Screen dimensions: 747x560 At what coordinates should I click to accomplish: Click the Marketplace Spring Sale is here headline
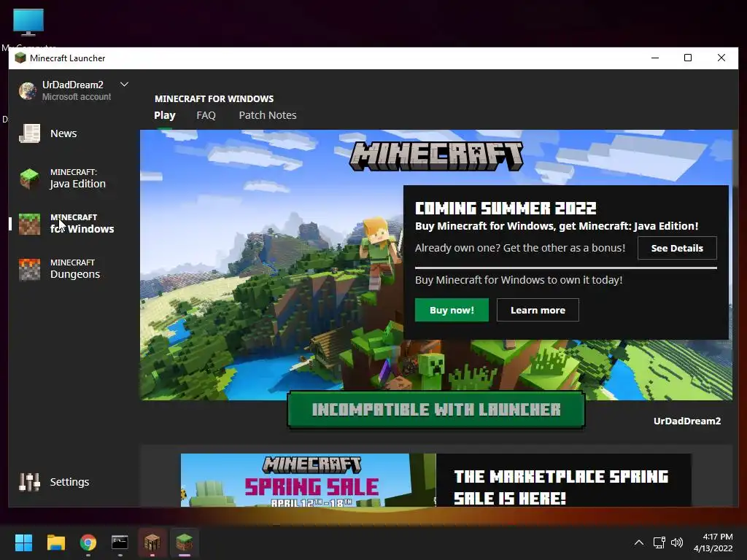(x=561, y=487)
